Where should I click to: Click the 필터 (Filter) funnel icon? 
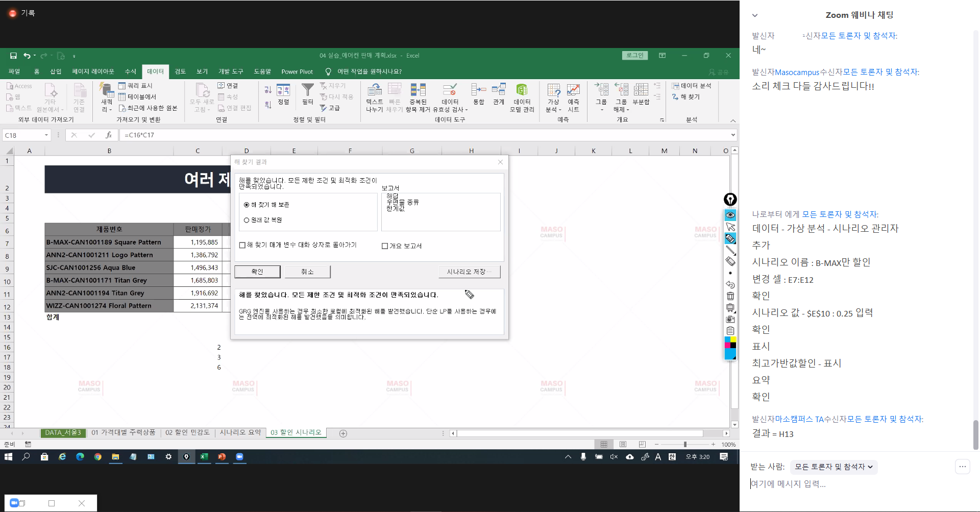[307, 91]
